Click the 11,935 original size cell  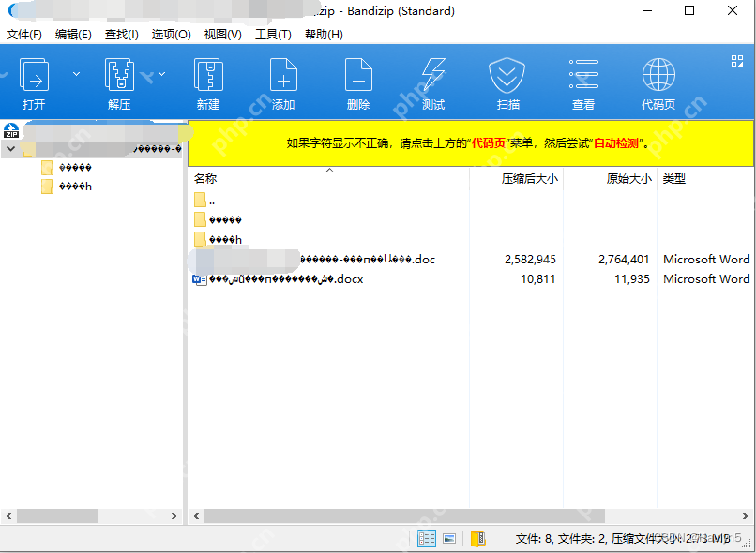pyautogui.click(x=632, y=279)
